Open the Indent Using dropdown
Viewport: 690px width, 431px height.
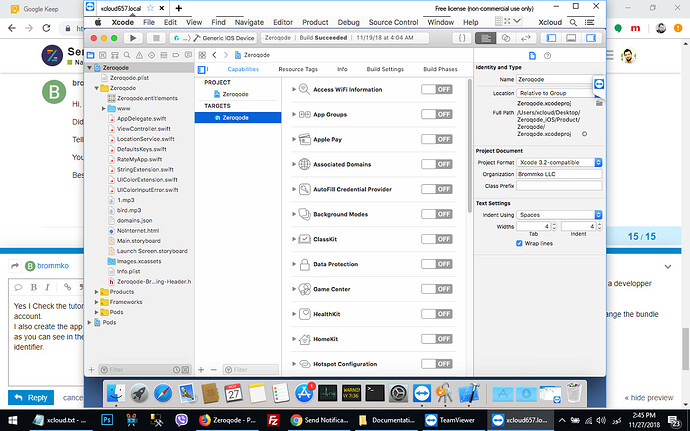coord(559,215)
